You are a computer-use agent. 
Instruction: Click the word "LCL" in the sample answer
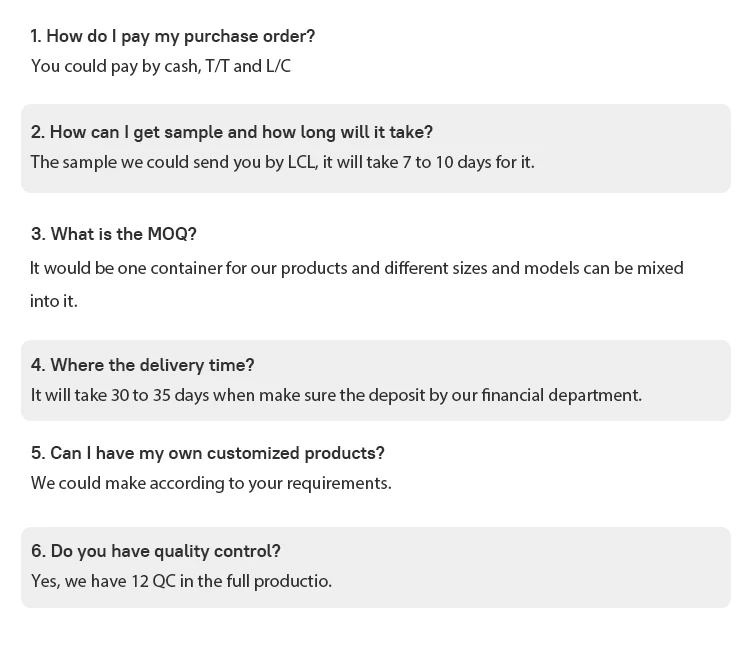pyautogui.click(x=303, y=162)
